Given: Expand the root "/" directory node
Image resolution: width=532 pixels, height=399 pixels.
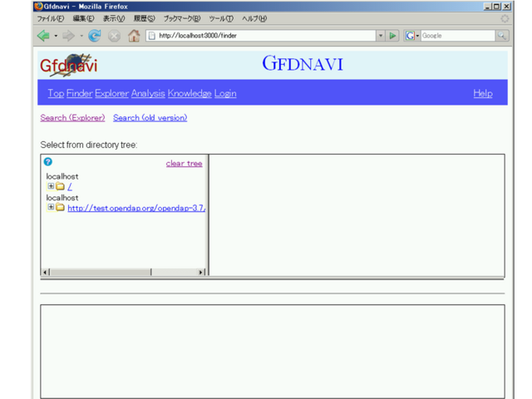Looking at the screenshot, I should pyautogui.click(x=51, y=186).
